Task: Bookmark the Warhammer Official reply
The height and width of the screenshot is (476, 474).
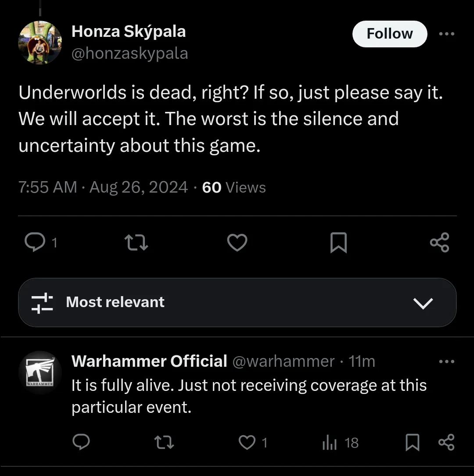Action: [x=412, y=442]
